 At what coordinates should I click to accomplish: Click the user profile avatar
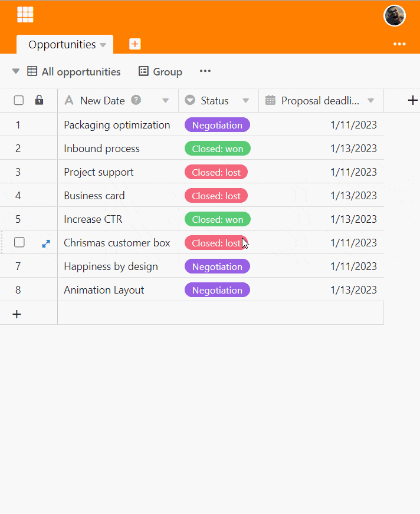pyautogui.click(x=395, y=16)
